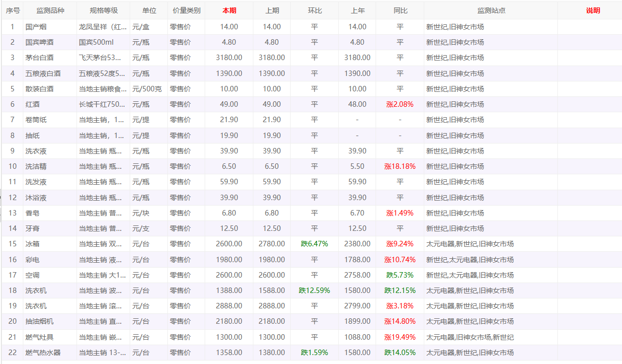This screenshot has width=622, height=364.
Task: Click the 长城干红750 specification cell
Action: coord(103,104)
